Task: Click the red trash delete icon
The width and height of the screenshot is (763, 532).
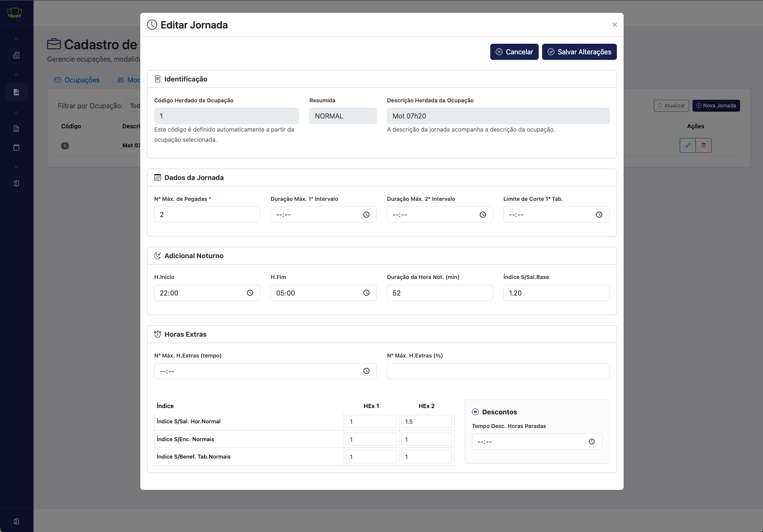Action: coord(704,145)
